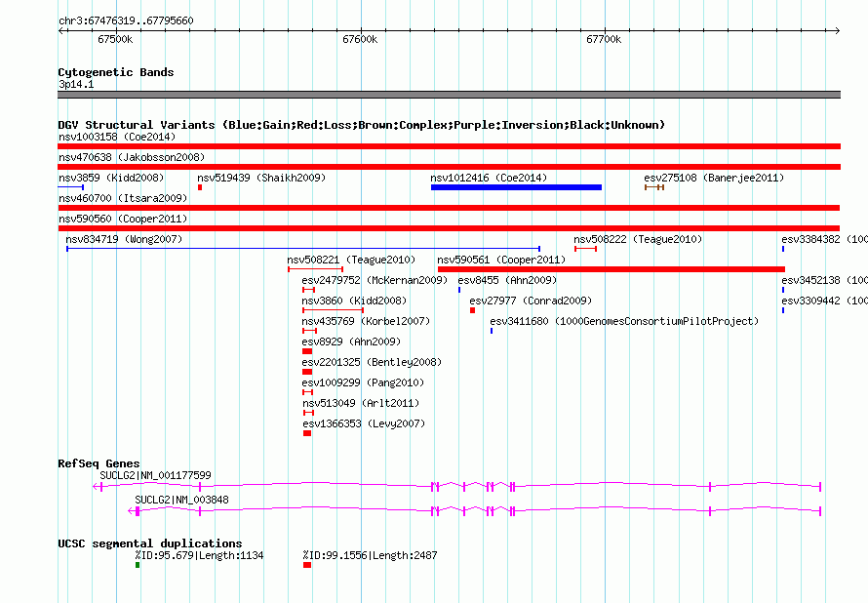Select the blue nsv834719 Wong2007 span line
The height and width of the screenshot is (603, 868).
click(x=303, y=249)
